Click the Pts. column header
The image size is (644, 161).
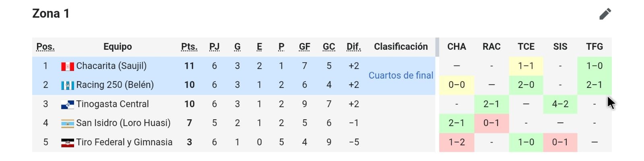click(189, 47)
